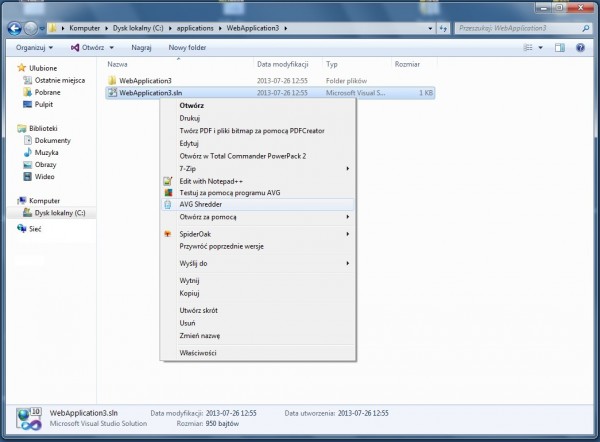600x442 pixels.
Task: Click the Notepad++ icon in context menu
Action: (168, 180)
